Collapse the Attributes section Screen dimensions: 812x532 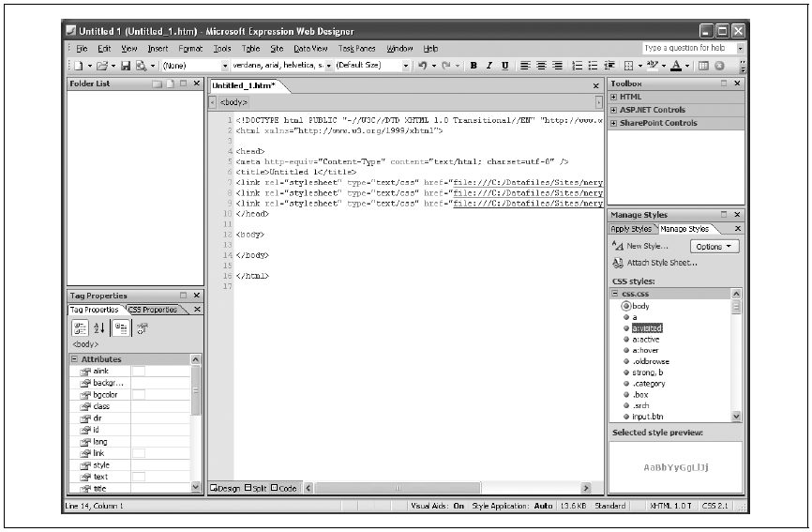(74, 359)
